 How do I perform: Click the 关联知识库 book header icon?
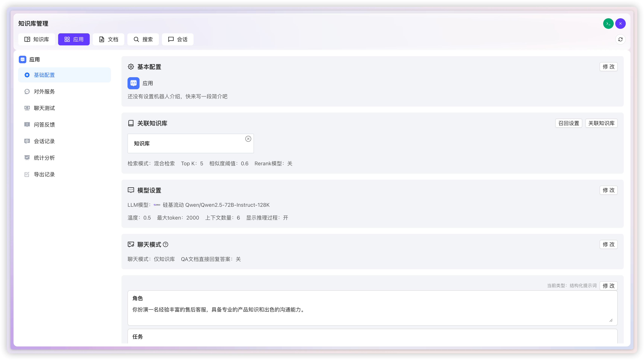point(131,123)
